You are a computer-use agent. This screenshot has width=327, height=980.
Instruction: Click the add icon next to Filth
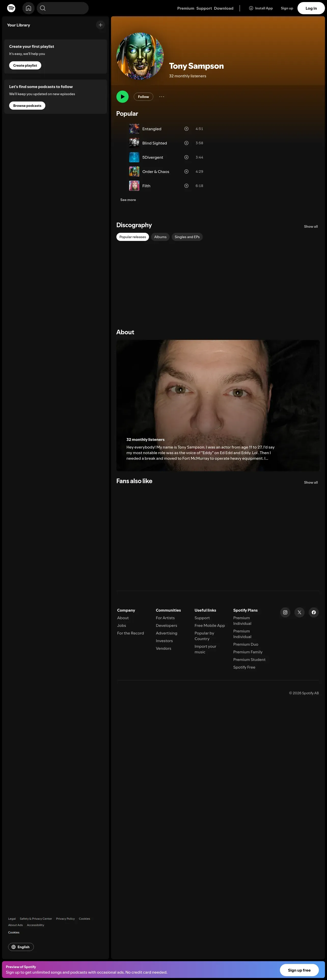tap(186, 186)
